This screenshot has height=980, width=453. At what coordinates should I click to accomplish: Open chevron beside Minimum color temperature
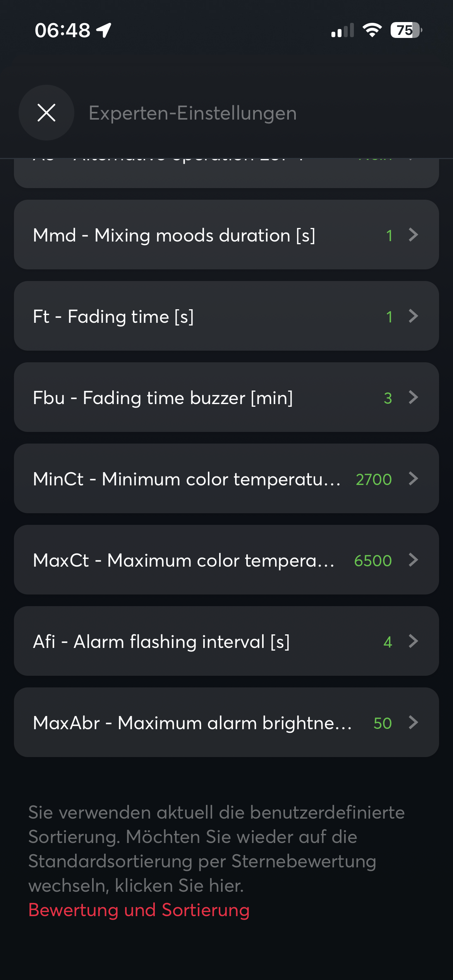[414, 478]
